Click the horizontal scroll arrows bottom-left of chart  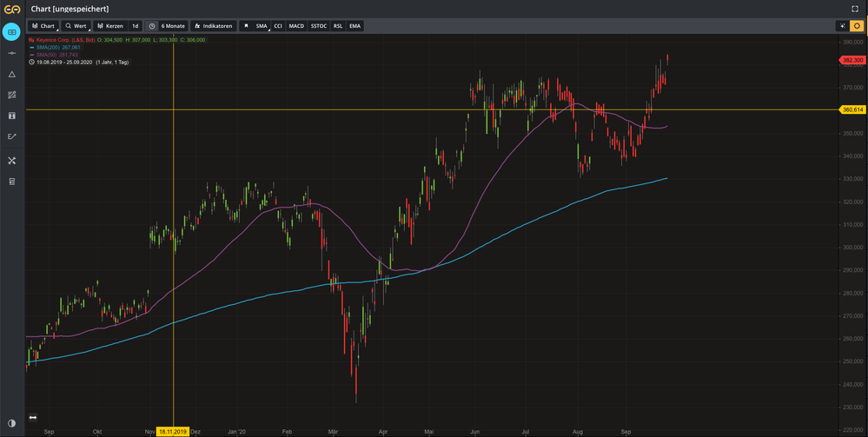tap(33, 418)
